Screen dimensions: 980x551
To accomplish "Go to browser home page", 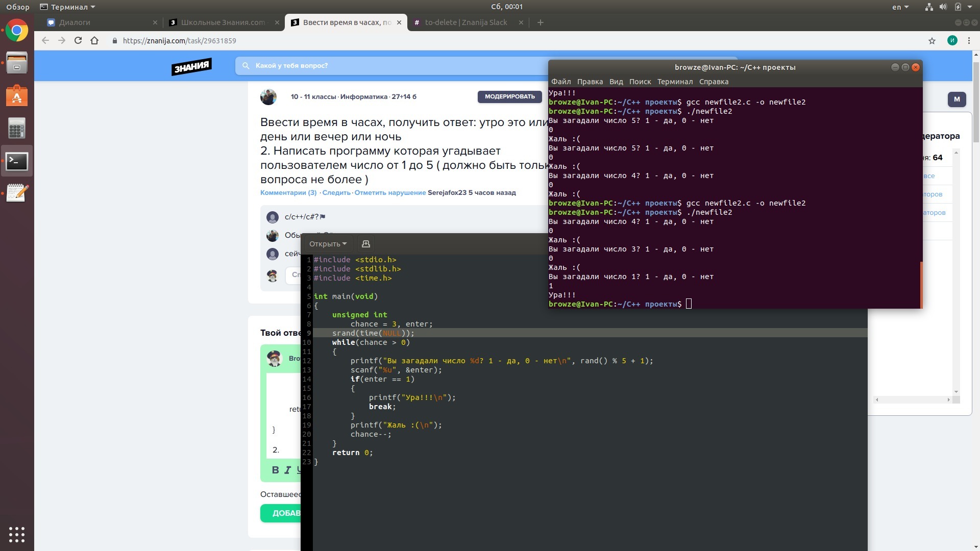I will tap(94, 41).
